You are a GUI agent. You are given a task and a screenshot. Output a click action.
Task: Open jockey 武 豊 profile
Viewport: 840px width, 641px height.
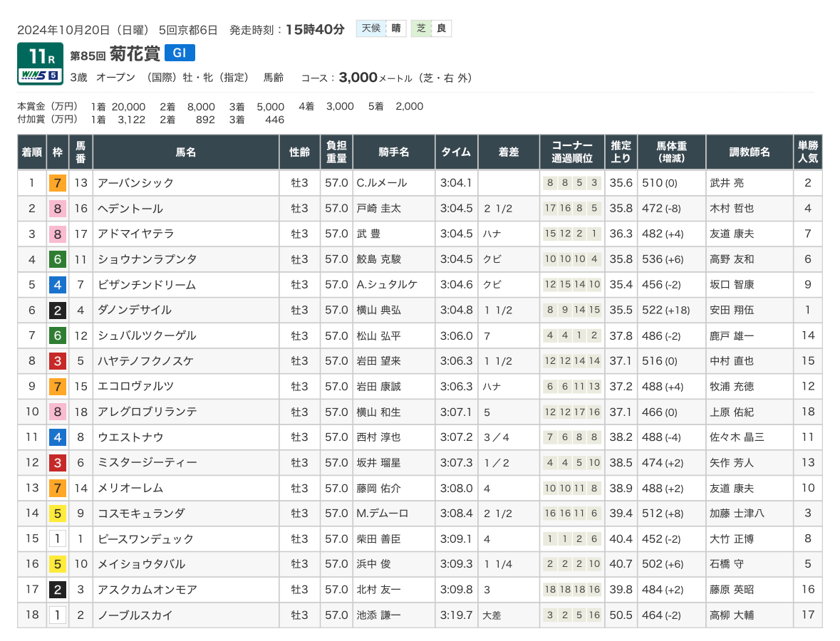point(372,234)
